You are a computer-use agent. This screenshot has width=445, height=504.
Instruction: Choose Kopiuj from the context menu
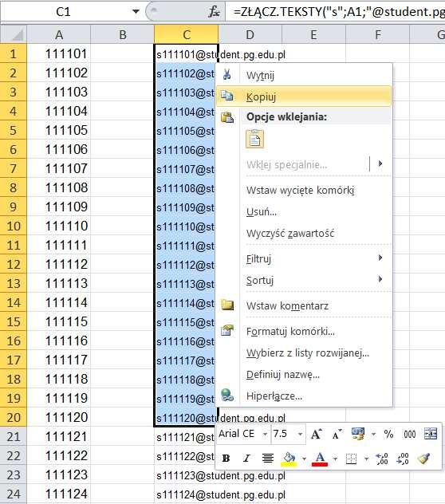pyautogui.click(x=304, y=96)
